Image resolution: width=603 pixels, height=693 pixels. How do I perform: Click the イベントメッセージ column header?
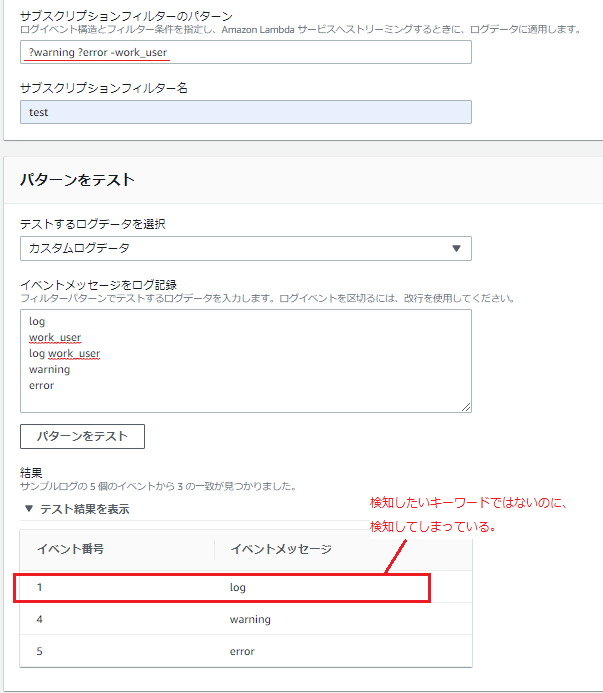click(281, 549)
